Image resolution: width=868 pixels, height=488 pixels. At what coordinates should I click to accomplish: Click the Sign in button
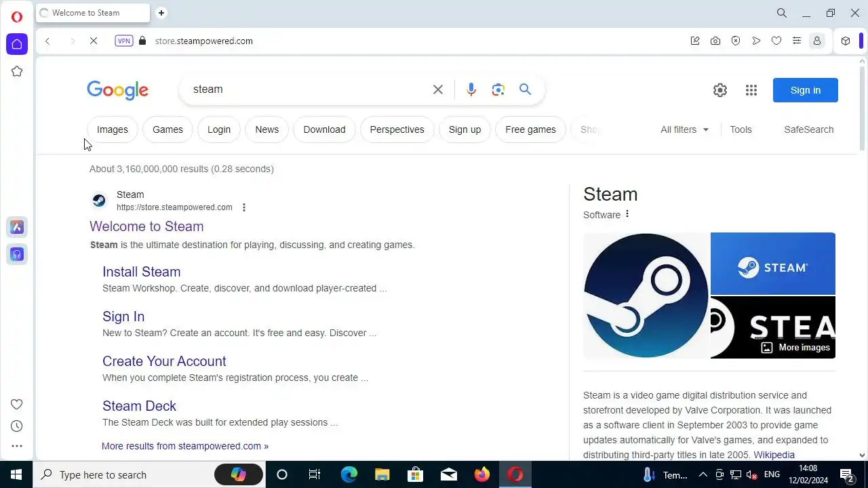coord(806,90)
